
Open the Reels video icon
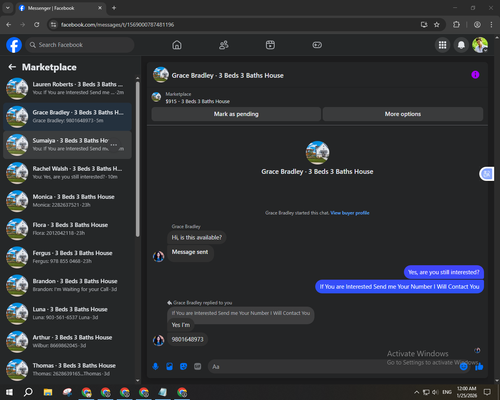tap(270, 45)
